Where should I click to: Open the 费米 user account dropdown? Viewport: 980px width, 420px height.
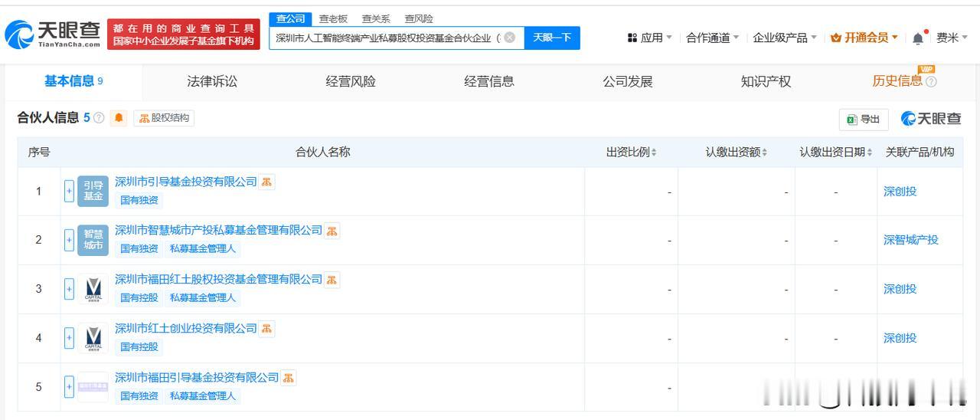[x=952, y=38]
